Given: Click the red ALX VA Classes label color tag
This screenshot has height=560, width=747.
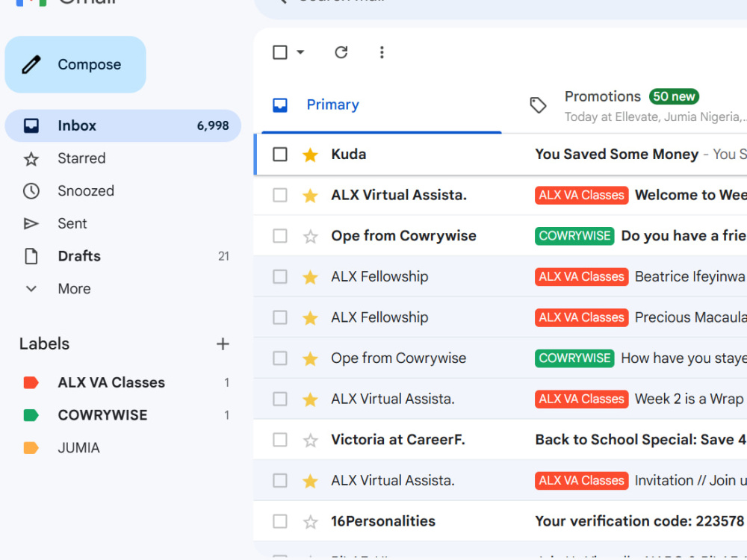Looking at the screenshot, I should (31, 382).
